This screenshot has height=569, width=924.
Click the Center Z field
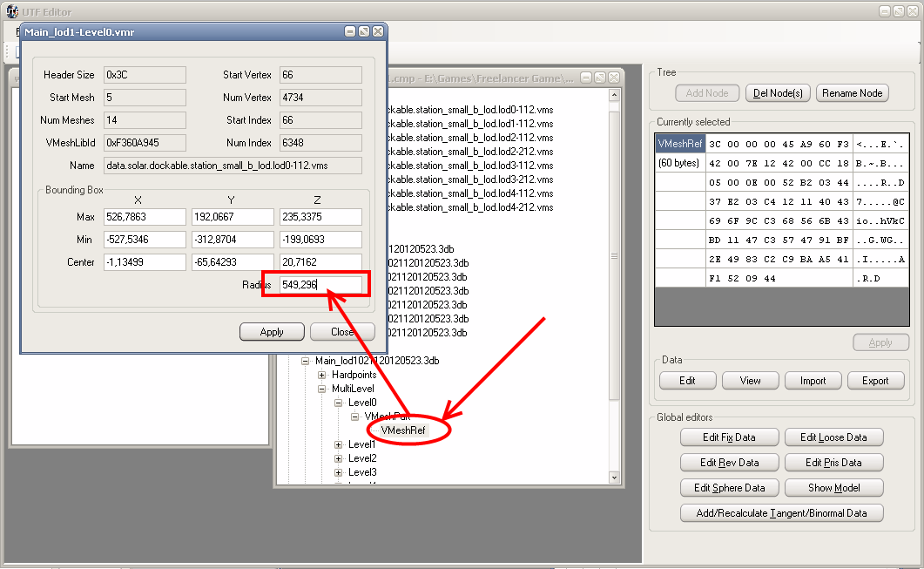coord(320,261)
